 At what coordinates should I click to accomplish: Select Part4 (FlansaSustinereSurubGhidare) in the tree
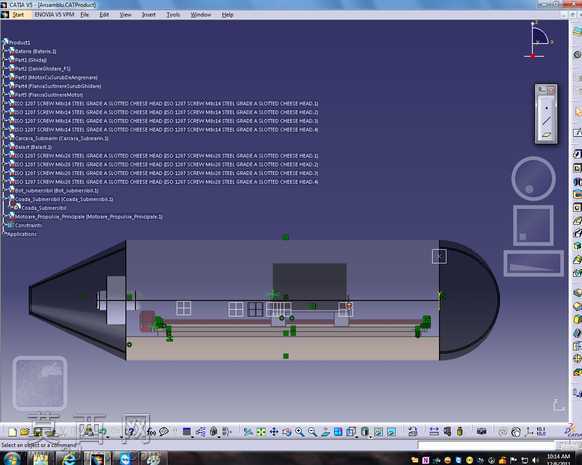[x=58, y=86]
